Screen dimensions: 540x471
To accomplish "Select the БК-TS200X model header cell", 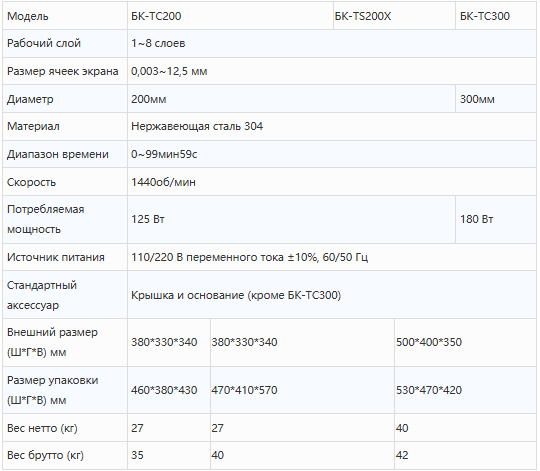I will (394, 16).
